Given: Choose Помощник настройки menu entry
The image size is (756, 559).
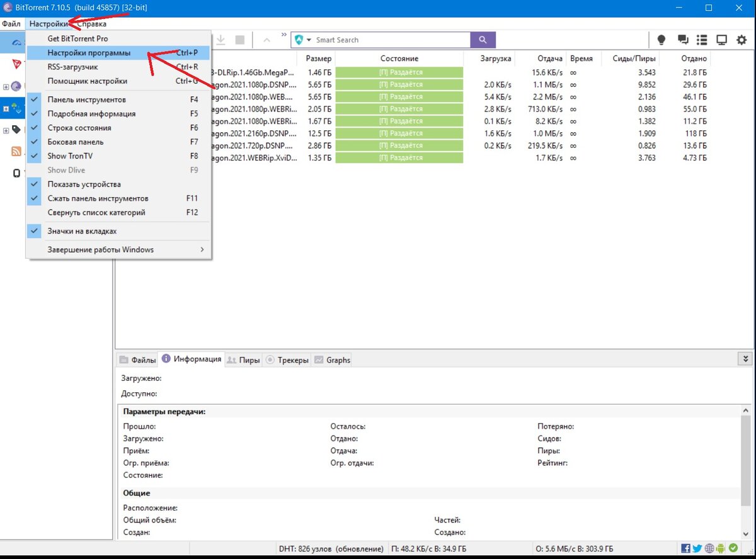Looking at the screenshot, I should [x=118, y=81].
